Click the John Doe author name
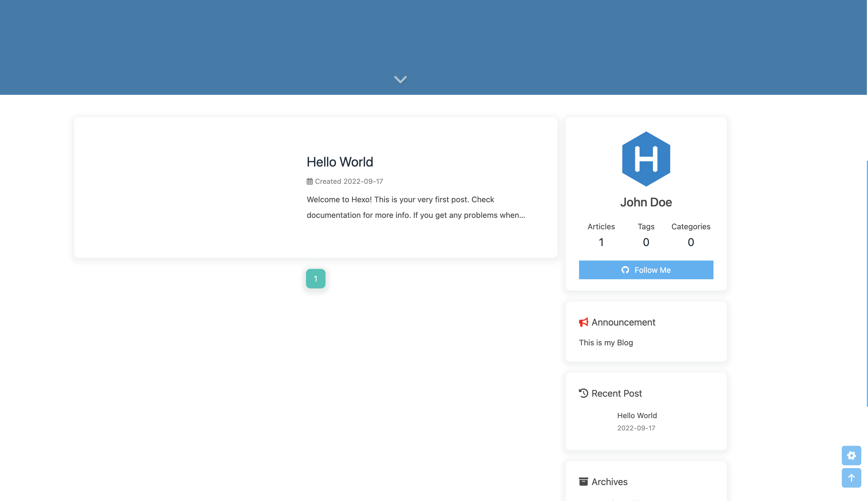Screen dimensions: 868x501 click(x=646, y=202)
